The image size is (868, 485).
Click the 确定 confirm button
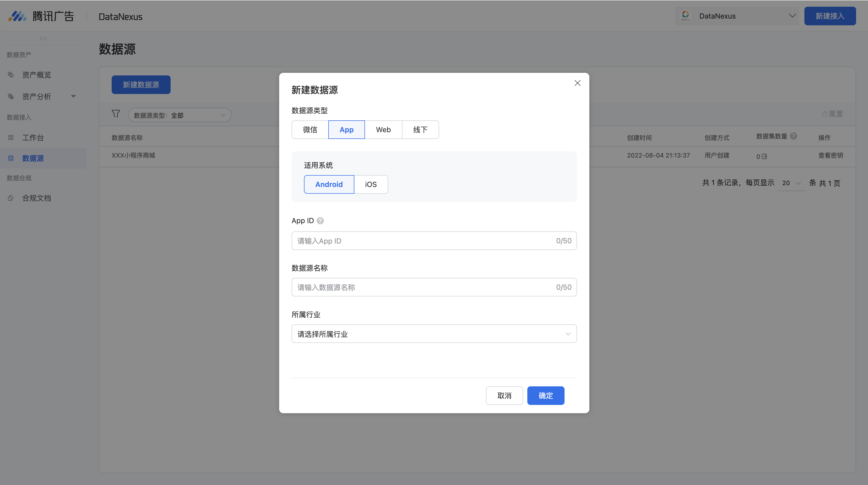point(545,396)
